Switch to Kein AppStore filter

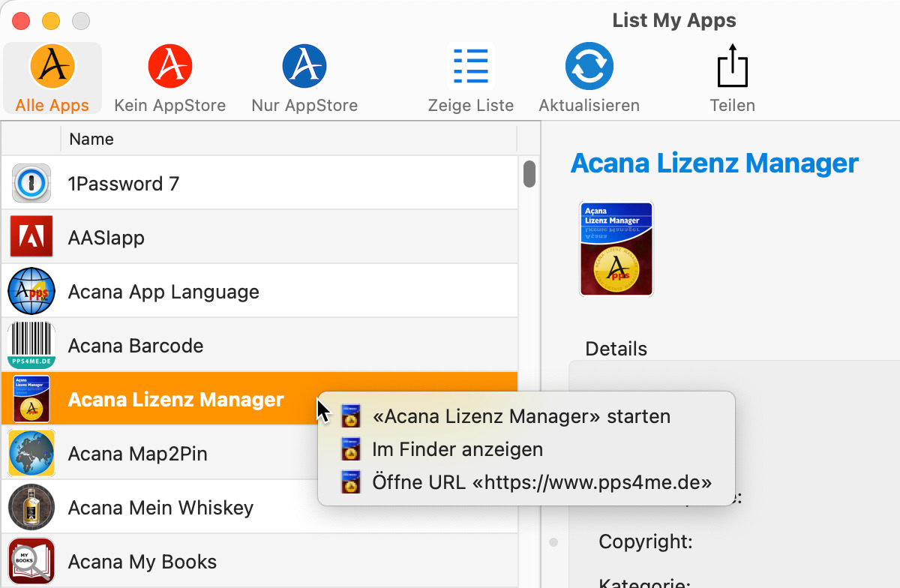tap(170, 66)
